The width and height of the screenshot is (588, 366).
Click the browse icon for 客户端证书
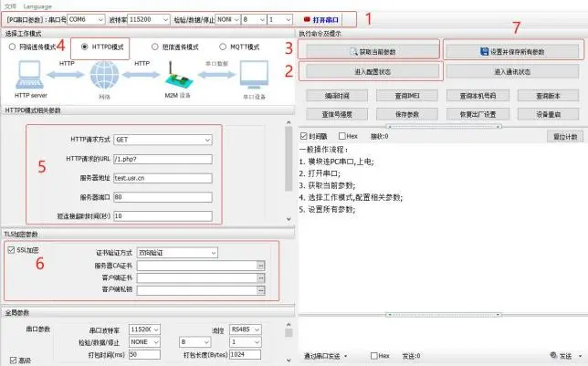click(x=260, y=277)
